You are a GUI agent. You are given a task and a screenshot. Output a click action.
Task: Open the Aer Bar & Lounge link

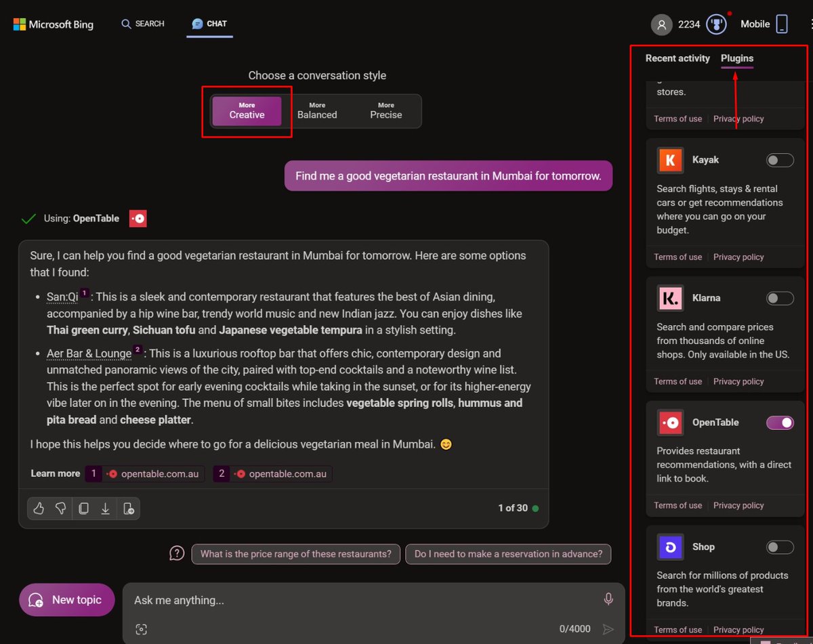89,353
